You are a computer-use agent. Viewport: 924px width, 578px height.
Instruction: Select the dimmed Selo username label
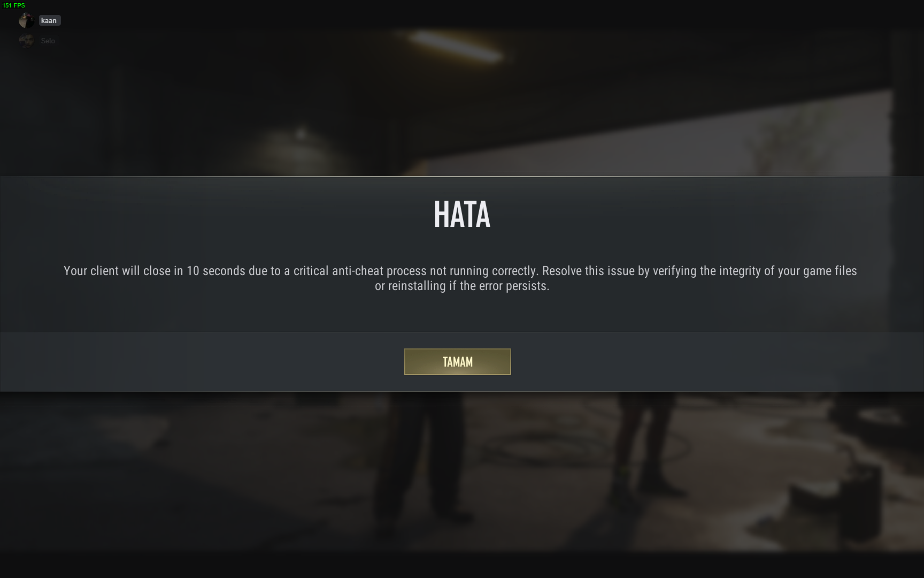[x=48, y=41]
